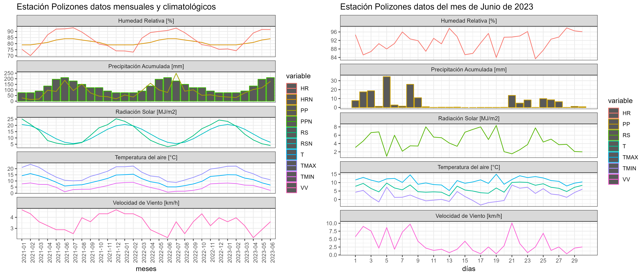The image size is (644, 276).
Task: Select the monthly 'Humedad Relativa [%]' panel header
Action: tap(146, 21)
